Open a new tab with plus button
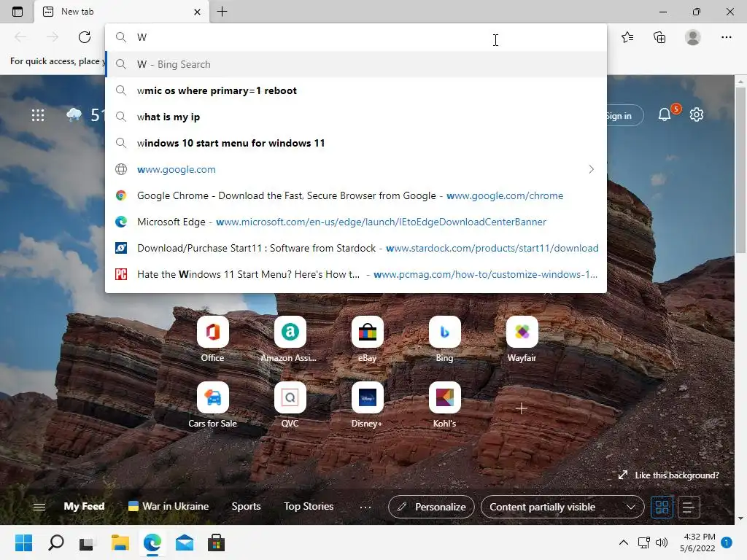 click(x=222, y=12)
